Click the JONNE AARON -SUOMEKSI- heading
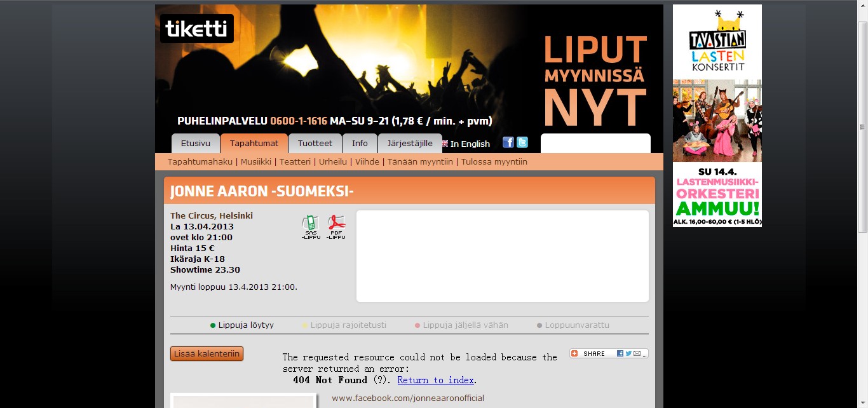Image resolution: width=868 pixels, height=408 pixels. (x=262, y=191)
